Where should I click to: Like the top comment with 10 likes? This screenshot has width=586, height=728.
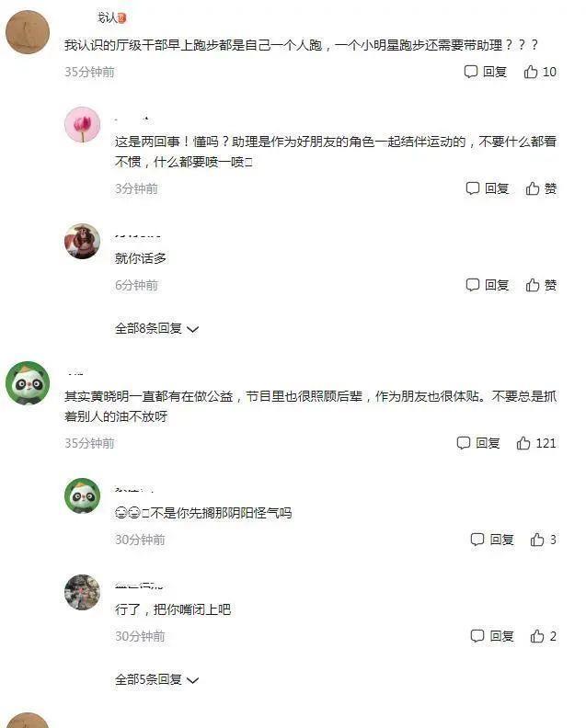click(539, 72)
